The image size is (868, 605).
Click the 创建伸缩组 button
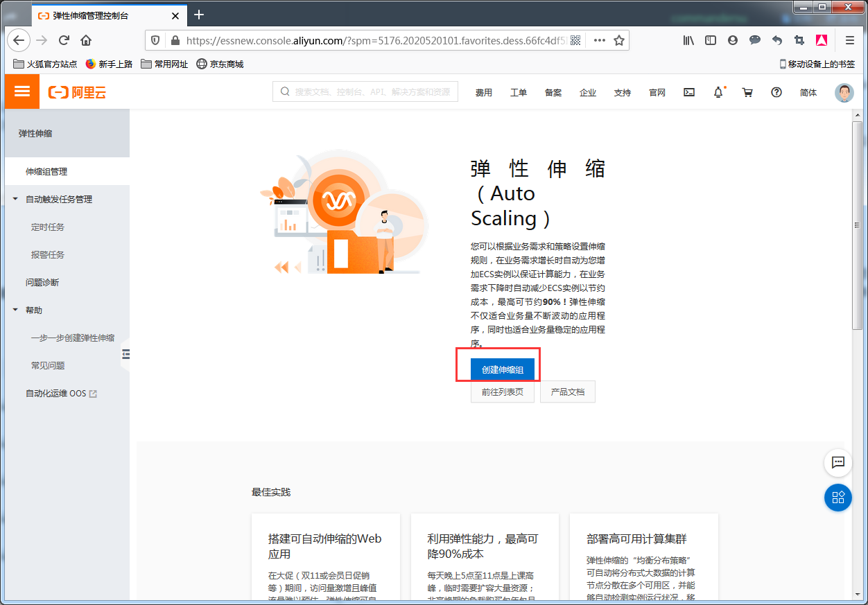(x=503, y=369)
